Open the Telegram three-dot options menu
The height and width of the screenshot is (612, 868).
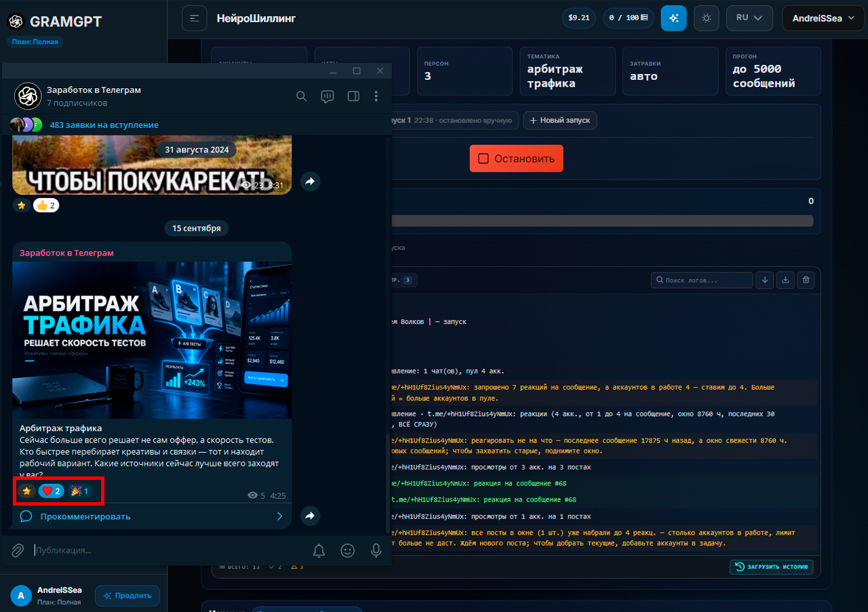coord(376,96)
